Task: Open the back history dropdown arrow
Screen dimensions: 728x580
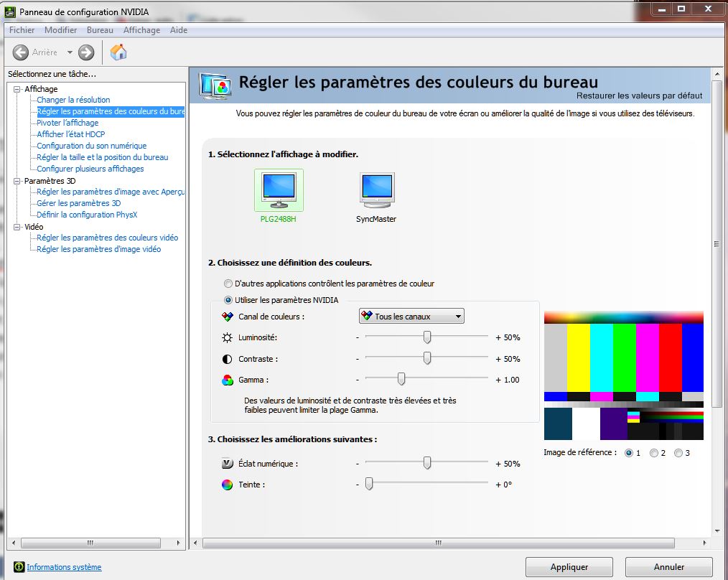Action: 70,52
